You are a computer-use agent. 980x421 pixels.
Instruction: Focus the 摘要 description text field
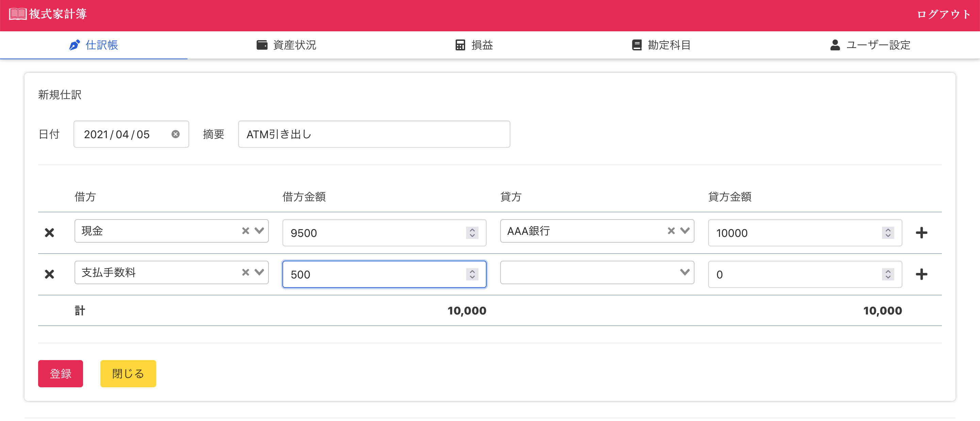click(374, 134)
